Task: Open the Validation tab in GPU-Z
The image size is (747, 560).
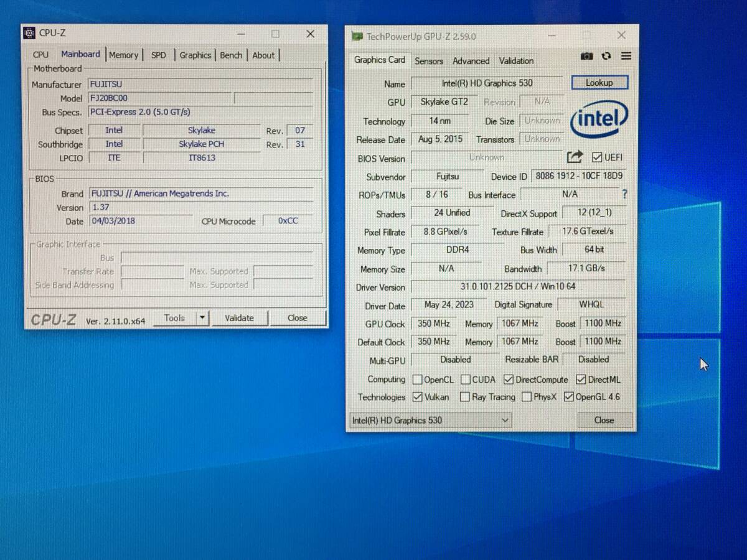Action: (x=516, y=61)
